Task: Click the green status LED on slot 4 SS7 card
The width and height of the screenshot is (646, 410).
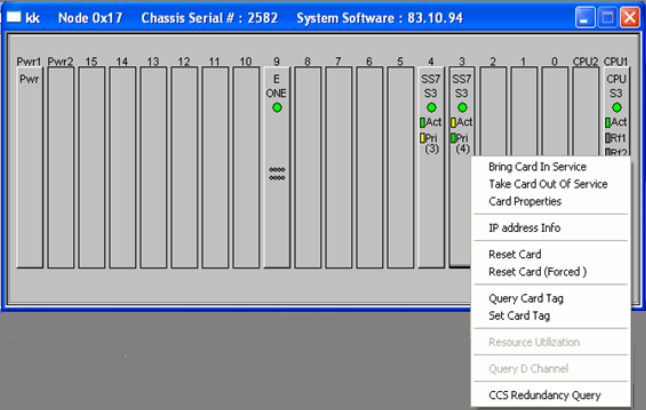Action: click(x=432, y=107)
